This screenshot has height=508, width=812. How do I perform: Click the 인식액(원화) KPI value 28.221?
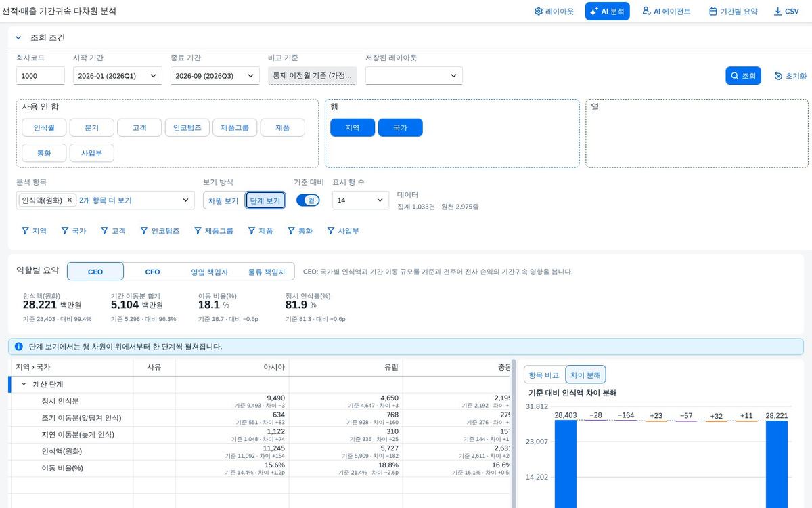(40, 305)
